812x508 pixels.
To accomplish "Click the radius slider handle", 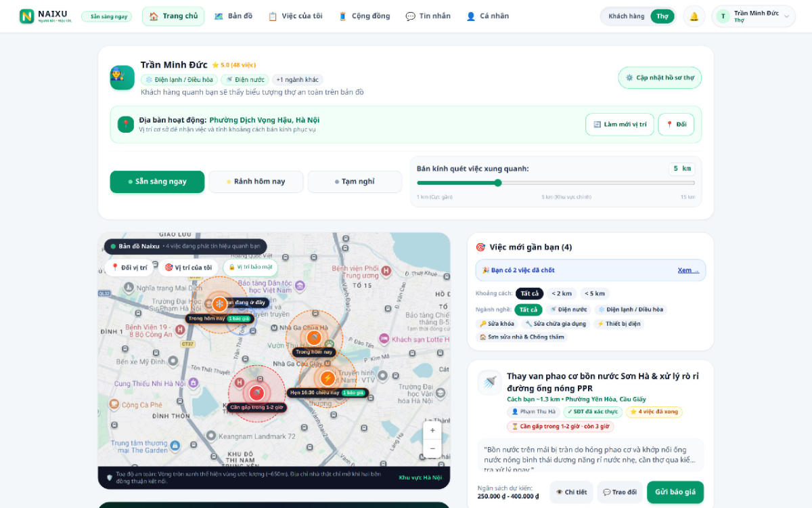I will (498, 183).
